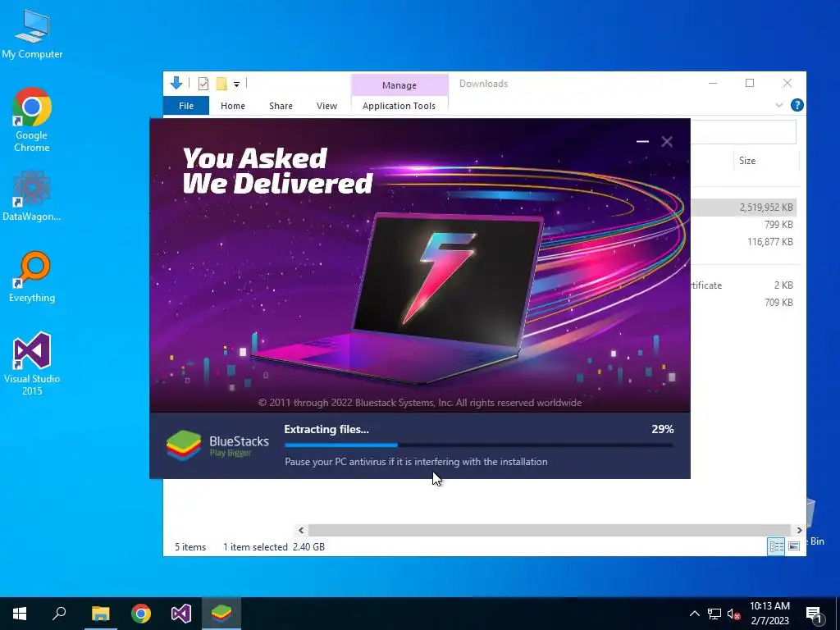840x630 pixels.
Task: Open network status tray icon
Action: pyautogui.click(x=714, y=614)
